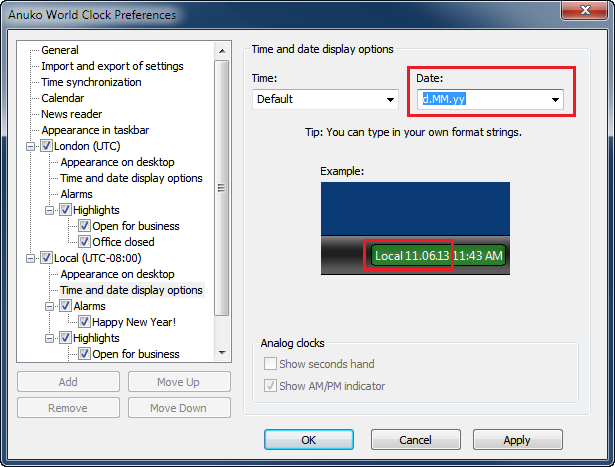Viewport: 615px width, 467px height.
Task: Toggle Local's Alarms checkbox
Action: tap(65, 306)
